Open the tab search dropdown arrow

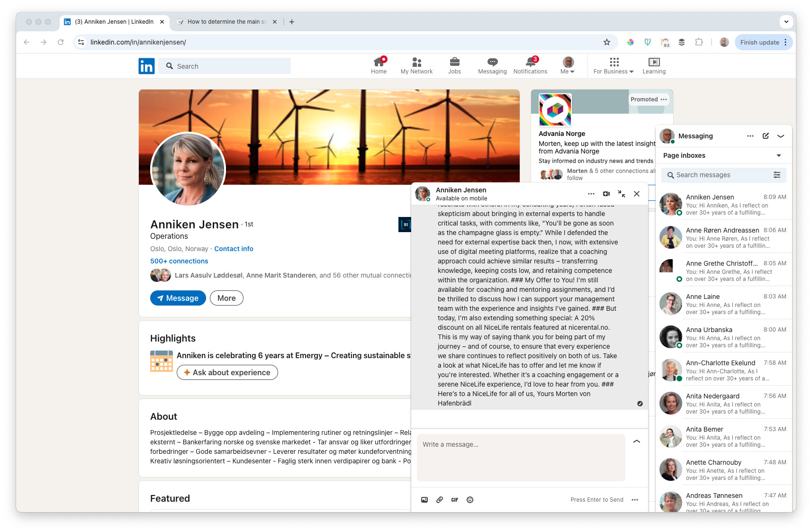point(786,22)
